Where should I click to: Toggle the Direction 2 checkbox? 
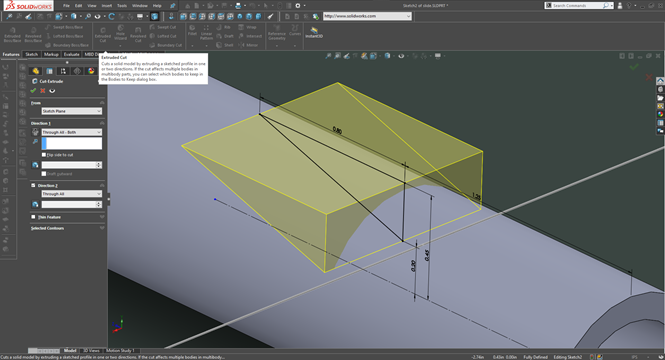tap(33, 185)
